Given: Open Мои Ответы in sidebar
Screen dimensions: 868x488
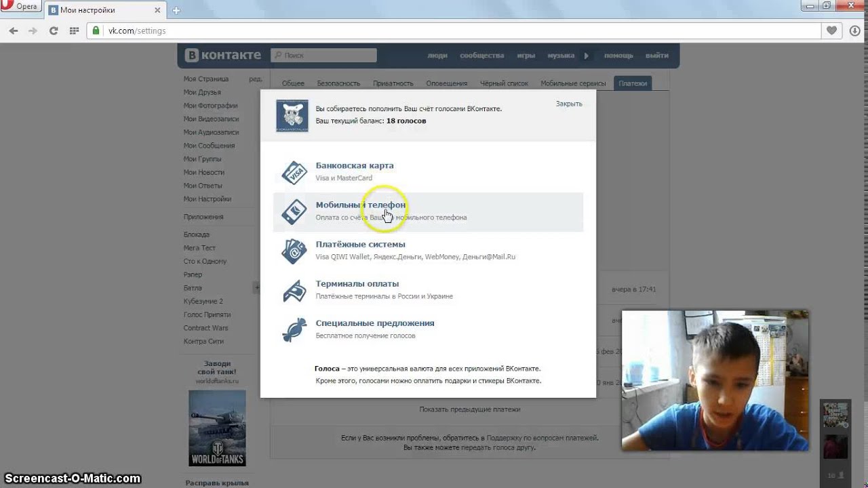Looking at the screenshot, I should (x=203, y=186).
